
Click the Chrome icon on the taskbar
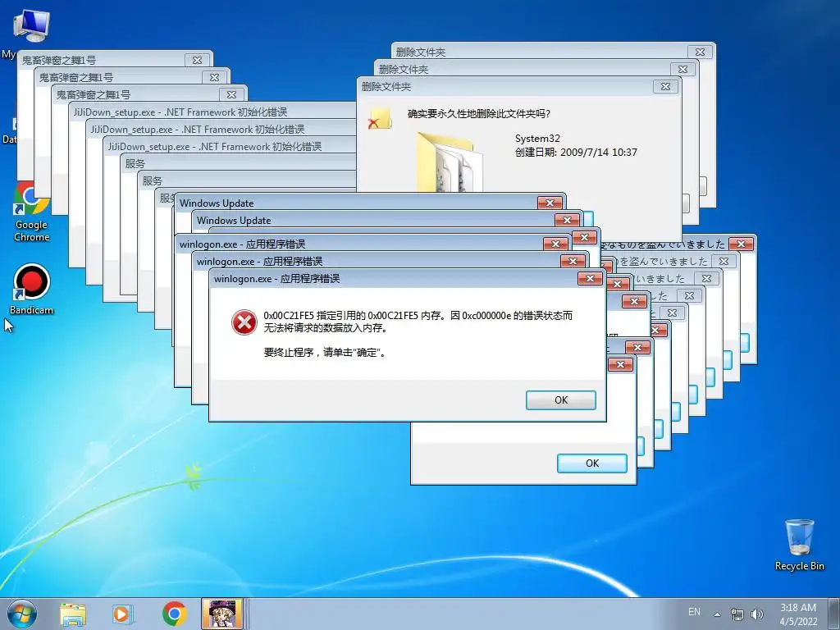[x=174, y=614]
